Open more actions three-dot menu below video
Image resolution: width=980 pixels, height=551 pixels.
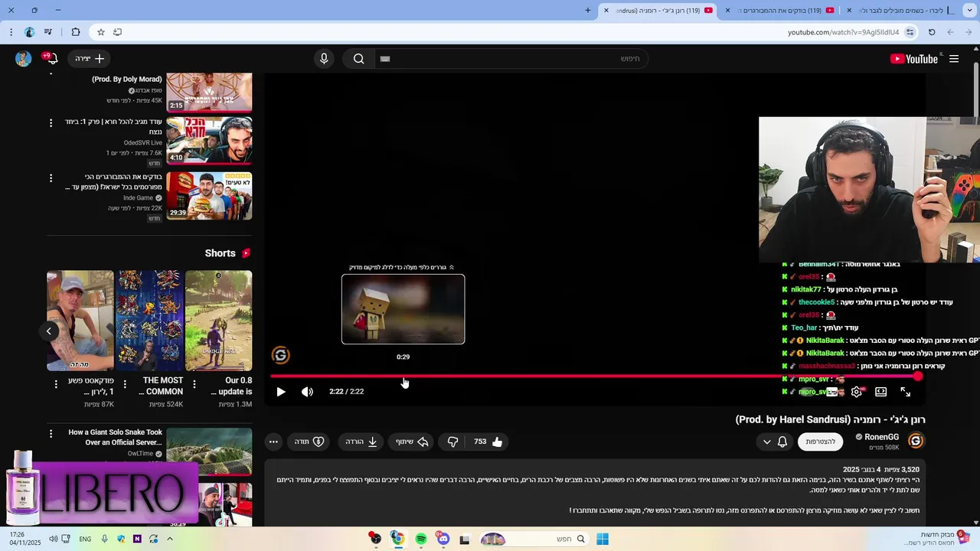click(273, 442)
